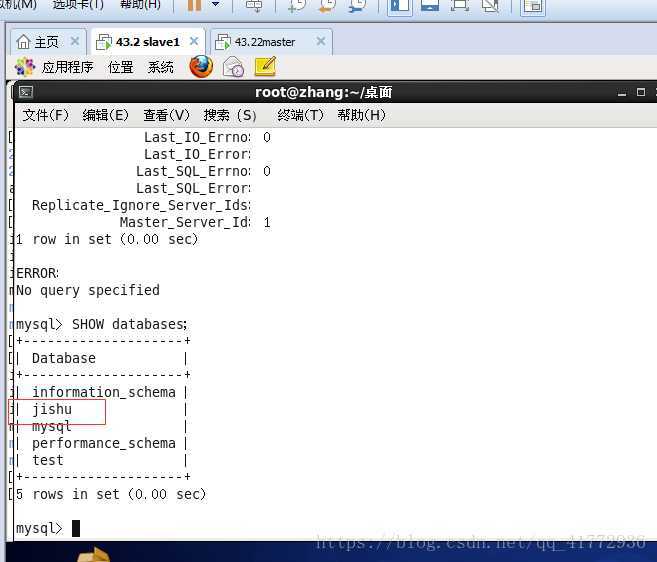
Task: Open the terminal 帮助(H) menu
Action: (362, 115)
